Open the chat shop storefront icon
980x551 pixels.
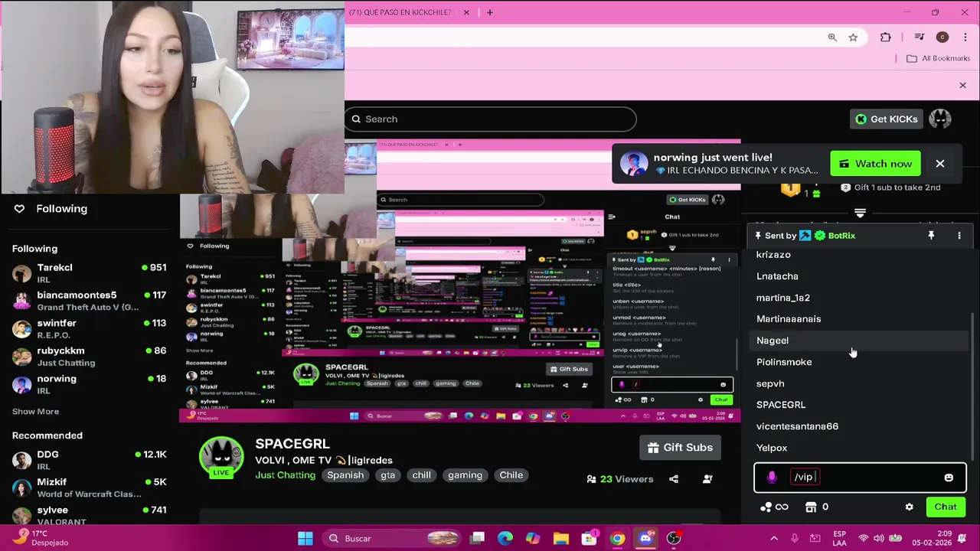tap(811, 507)
